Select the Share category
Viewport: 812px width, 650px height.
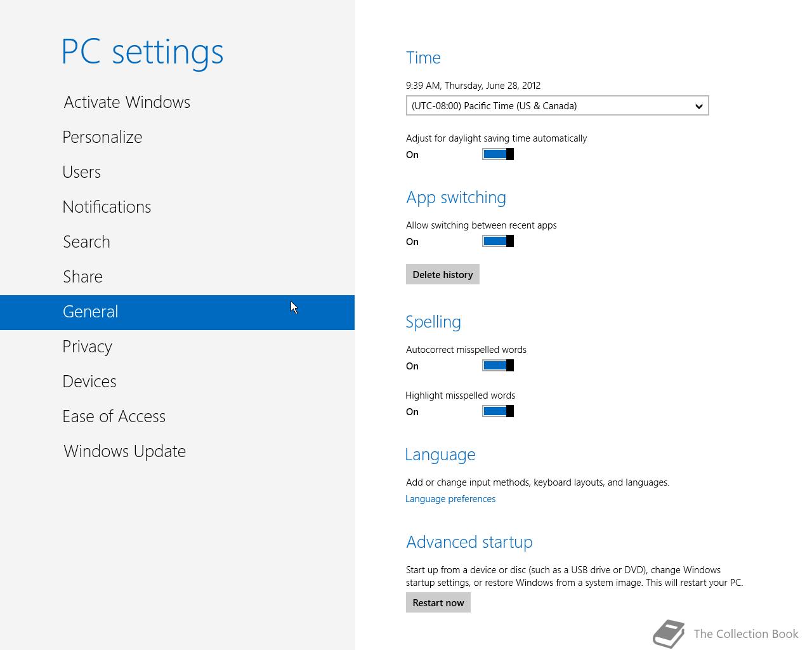click(177, 277)
